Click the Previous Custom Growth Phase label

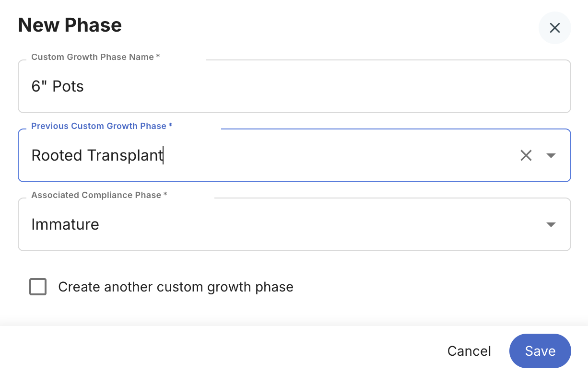click(x=102, y=126)
